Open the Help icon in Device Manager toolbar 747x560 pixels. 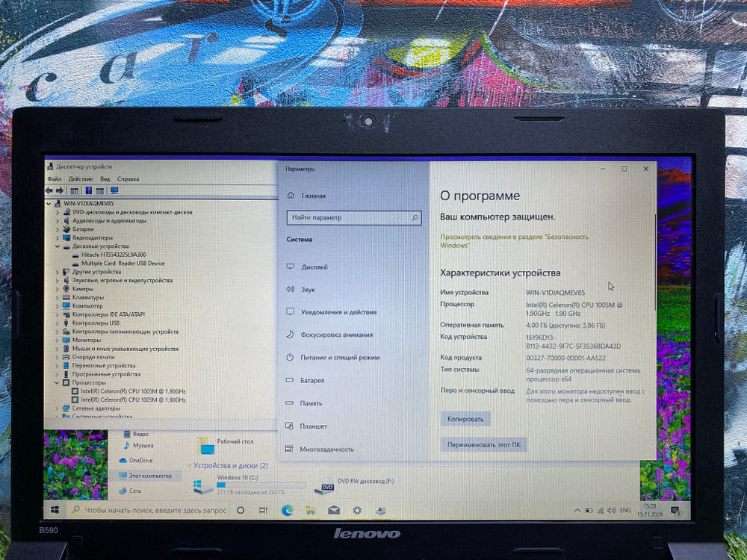pos(88,189)
